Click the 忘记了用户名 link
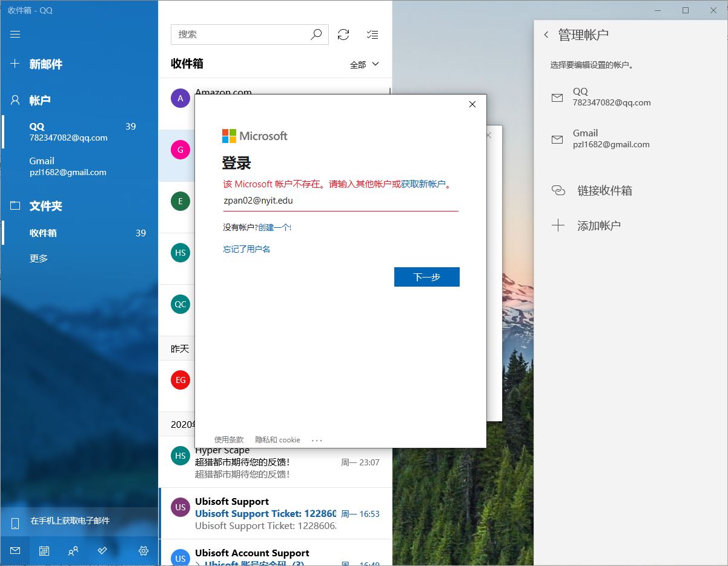This screenshot has width=728, height=566. click(247, 249)
